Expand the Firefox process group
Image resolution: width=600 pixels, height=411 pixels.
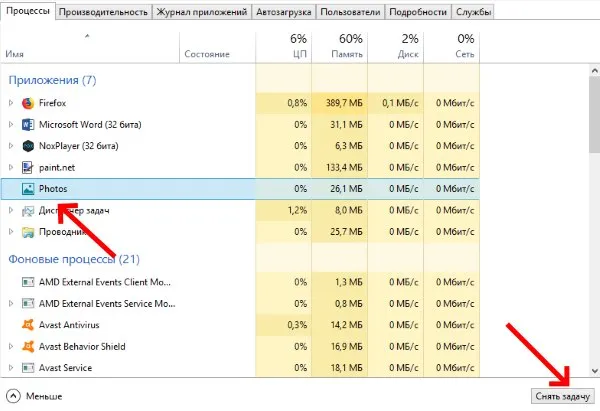pos(11,103)
